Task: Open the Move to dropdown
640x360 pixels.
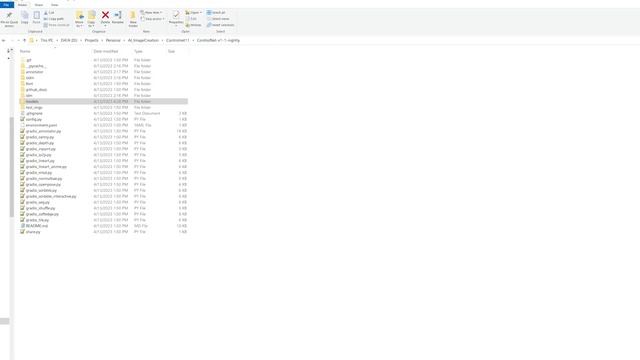Action: click(80, 19)
